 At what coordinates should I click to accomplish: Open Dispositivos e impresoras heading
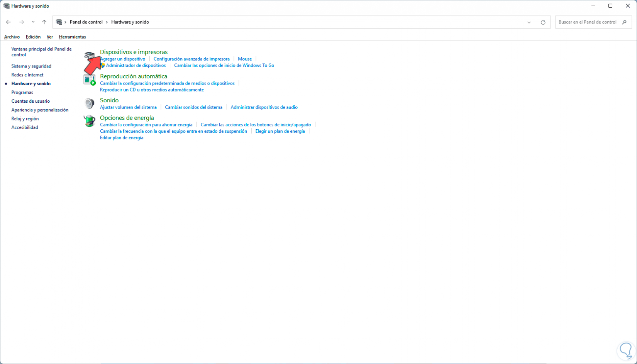pyautogui.click(x=134, y=52)
